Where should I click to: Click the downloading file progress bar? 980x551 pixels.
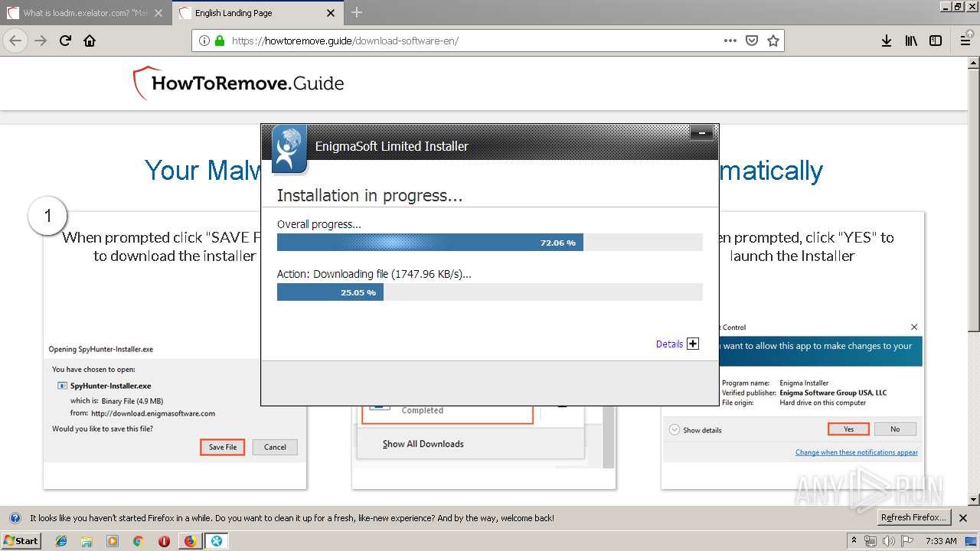point(489,292)
